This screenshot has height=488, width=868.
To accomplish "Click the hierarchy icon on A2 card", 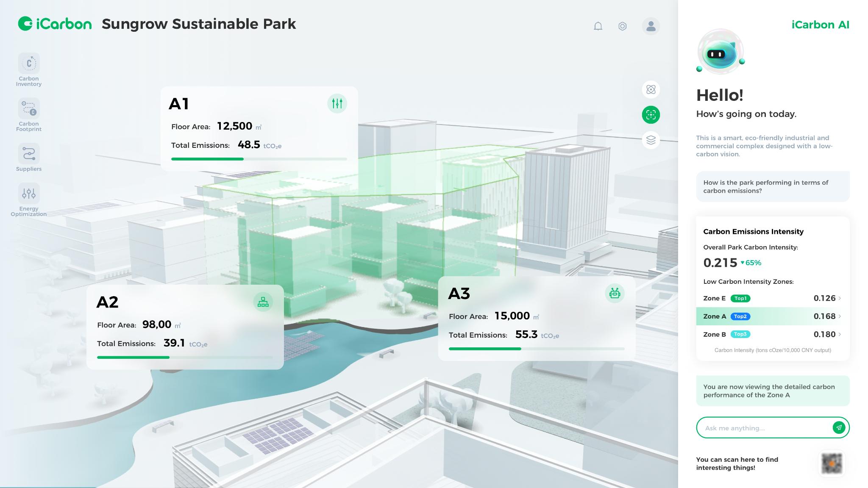I will tap(263, 302).
